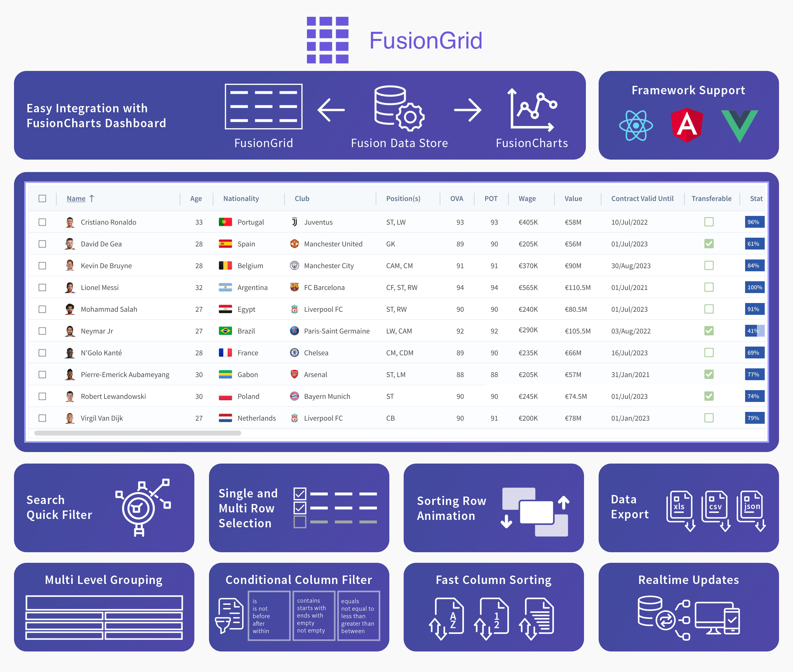The image size is (793, 672).
Task: Click the xls export file icon
Action: (x=681, y=511)
